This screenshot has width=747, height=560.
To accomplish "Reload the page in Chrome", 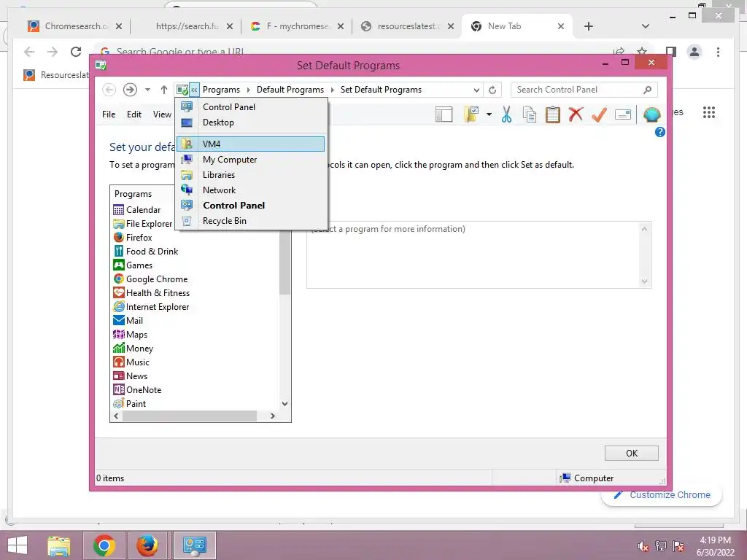I will 76,52.
